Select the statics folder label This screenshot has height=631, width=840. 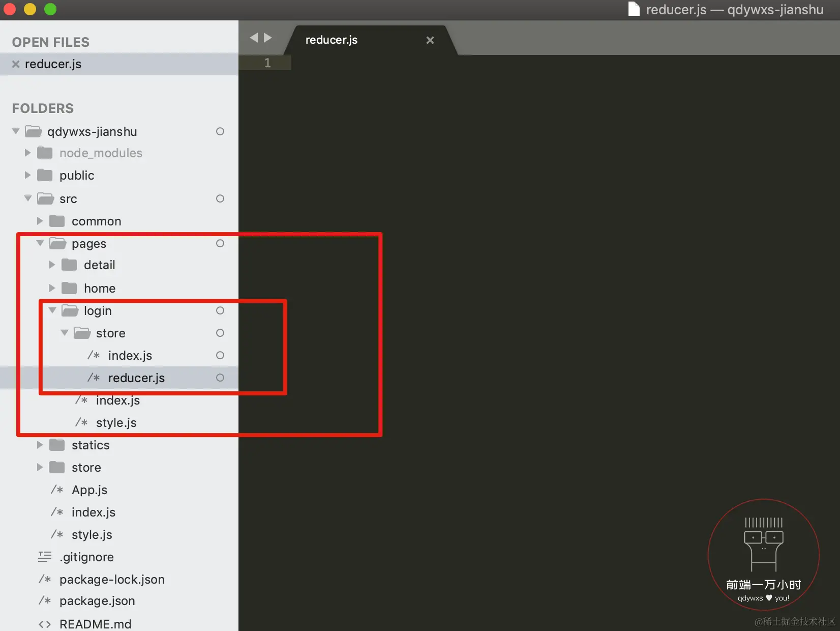pos(91,445)
